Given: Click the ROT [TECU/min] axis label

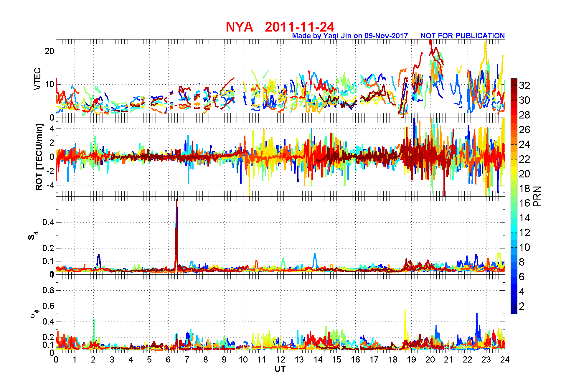Looking at the screenshot, I should (39, 157).
